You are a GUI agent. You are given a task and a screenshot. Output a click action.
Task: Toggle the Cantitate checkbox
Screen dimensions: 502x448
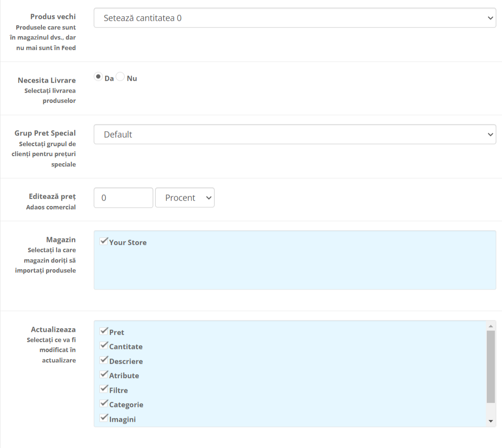coord(104,345)
